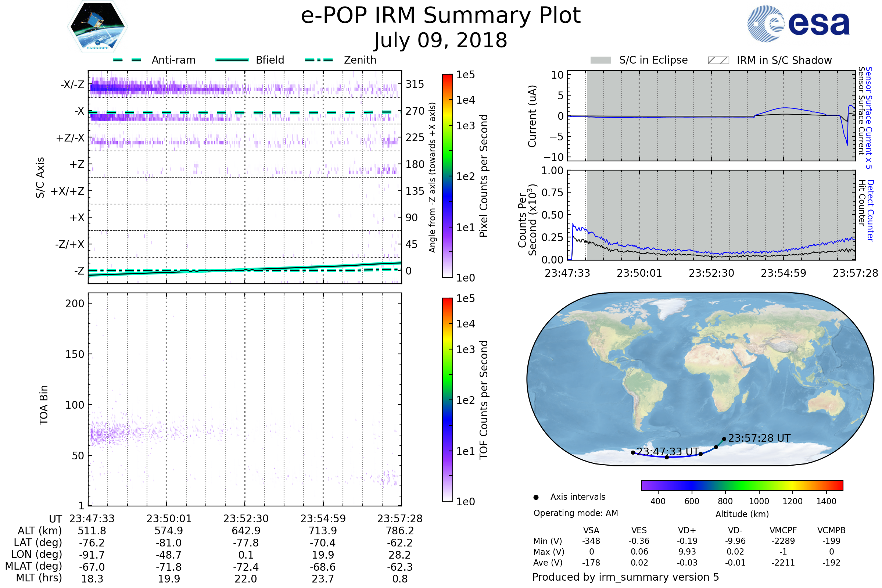Click the 23:57:28 UT track endpoint on the map
Image resolution: width=882 pixels, height=588 pixels.
[x=724, y=439]
